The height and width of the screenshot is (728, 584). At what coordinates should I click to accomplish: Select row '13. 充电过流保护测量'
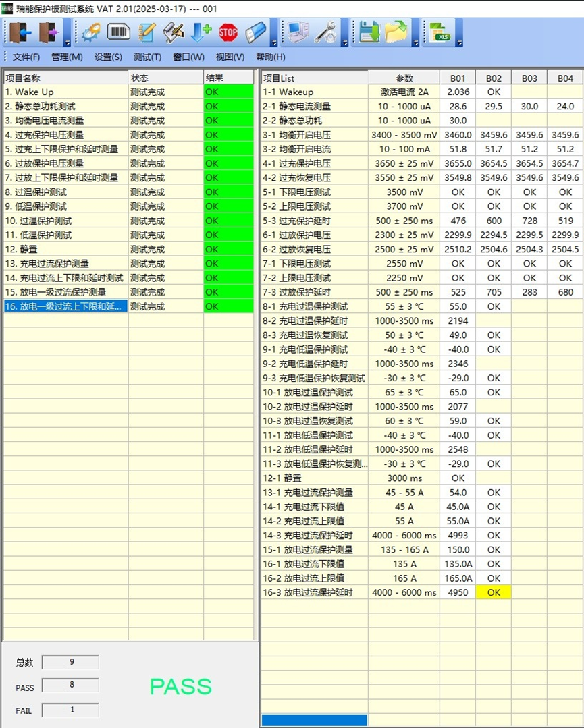tap(66, 264)
